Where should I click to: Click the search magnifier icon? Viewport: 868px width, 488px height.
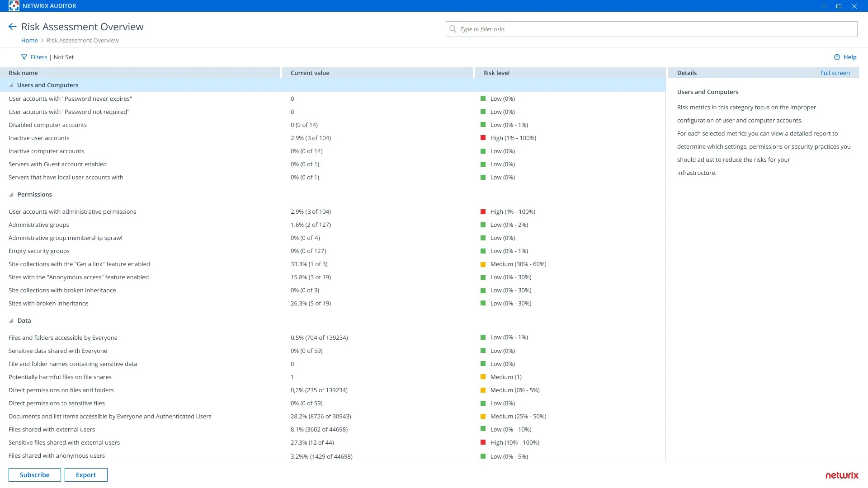[453, 29]
